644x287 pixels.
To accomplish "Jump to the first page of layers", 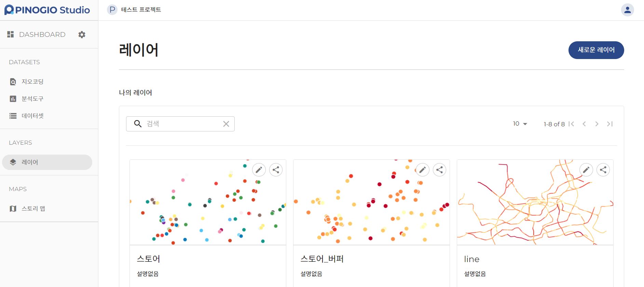I will [571, 124].
